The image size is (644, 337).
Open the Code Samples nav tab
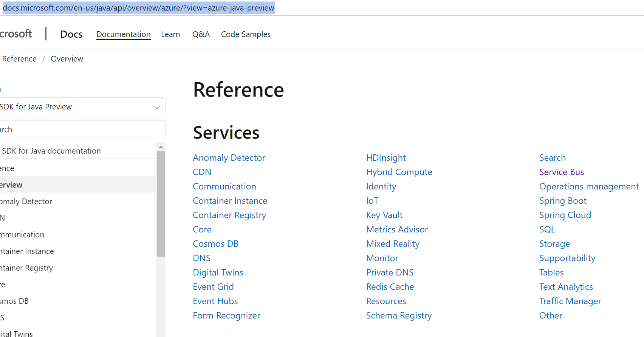[246, 34]
